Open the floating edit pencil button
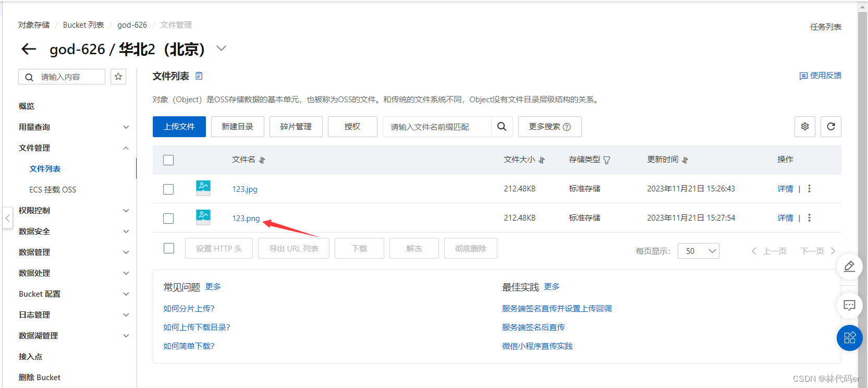 (x=850, y=266)
